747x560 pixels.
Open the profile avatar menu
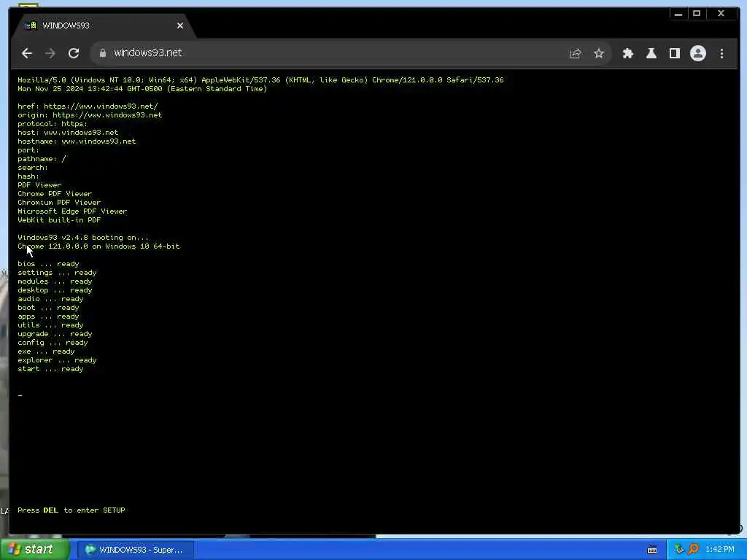(x=698, y=53)
